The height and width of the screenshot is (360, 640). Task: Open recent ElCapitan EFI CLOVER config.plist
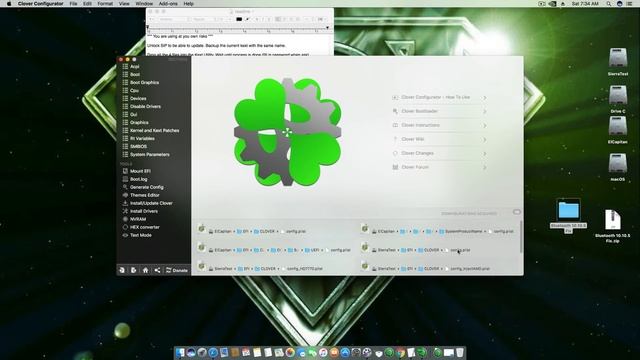click(x=257, y=231)
